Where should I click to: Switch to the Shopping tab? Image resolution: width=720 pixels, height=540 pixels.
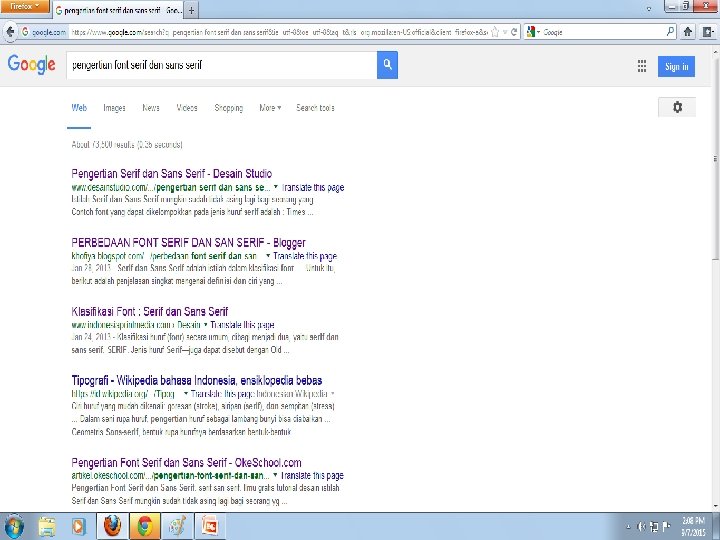pyautogui.click(x=229, y=108)
